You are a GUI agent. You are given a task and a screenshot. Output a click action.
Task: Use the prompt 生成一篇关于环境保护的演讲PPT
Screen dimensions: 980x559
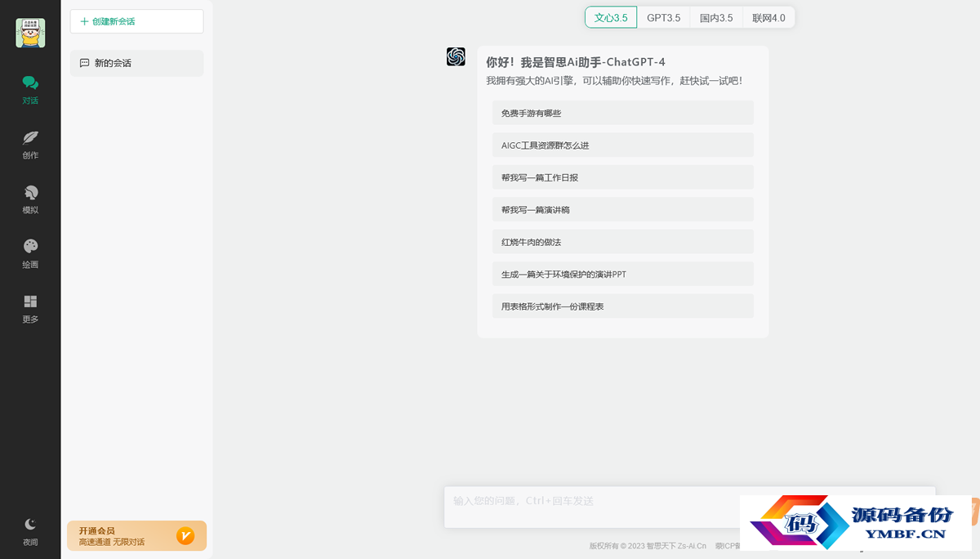click(x=622, y=275)
